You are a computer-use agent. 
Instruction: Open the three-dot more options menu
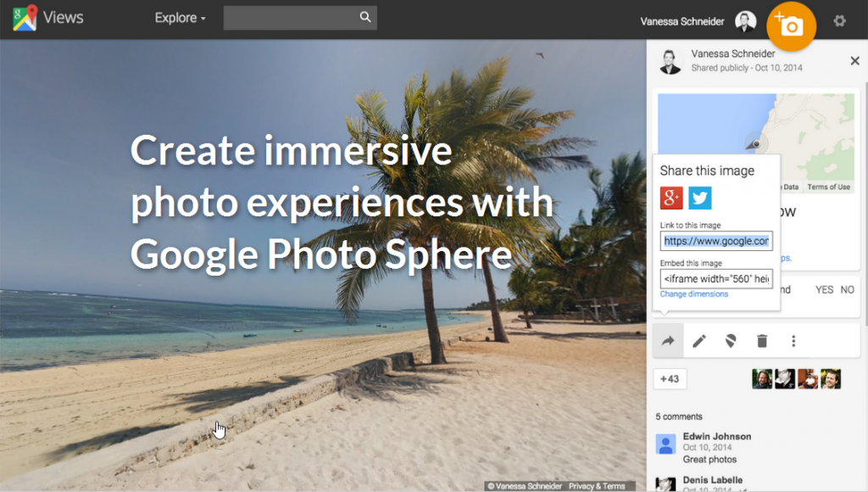(x=793, y=341)
